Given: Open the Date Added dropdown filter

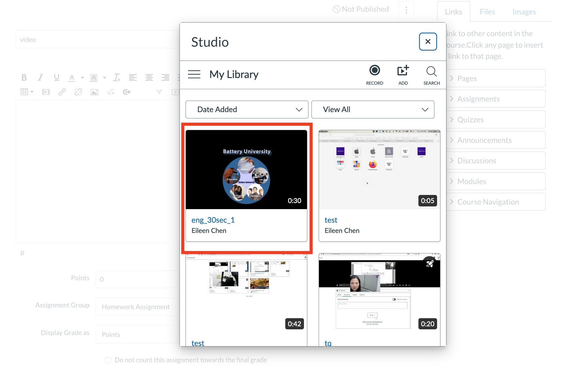Looking at the screenshot, I should pos(247,109).
